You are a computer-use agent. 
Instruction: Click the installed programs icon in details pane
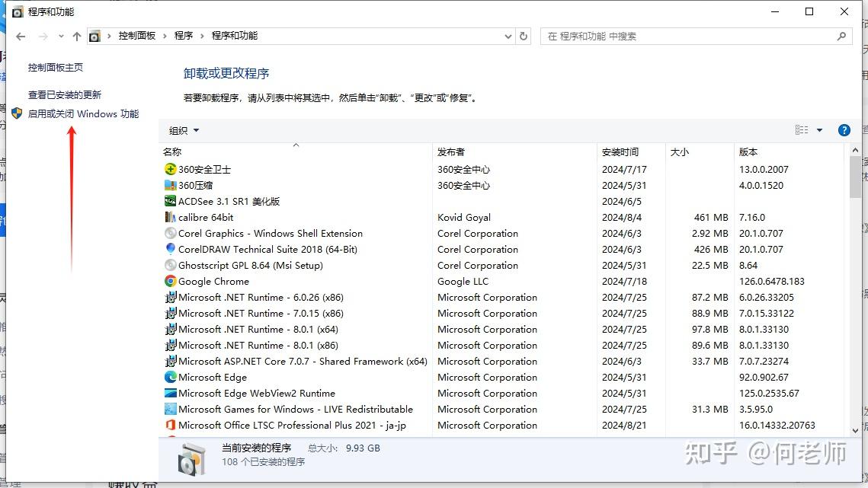tap(191, 458)
